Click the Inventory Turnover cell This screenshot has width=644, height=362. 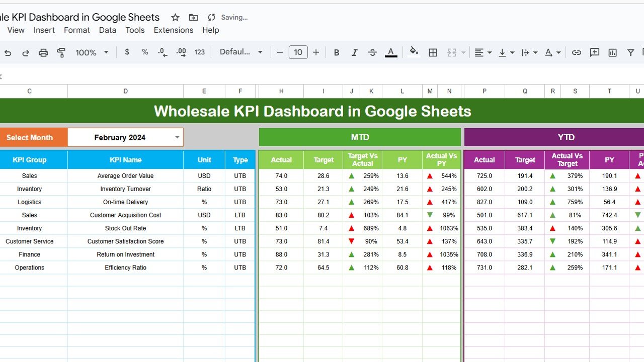(125, 189)
